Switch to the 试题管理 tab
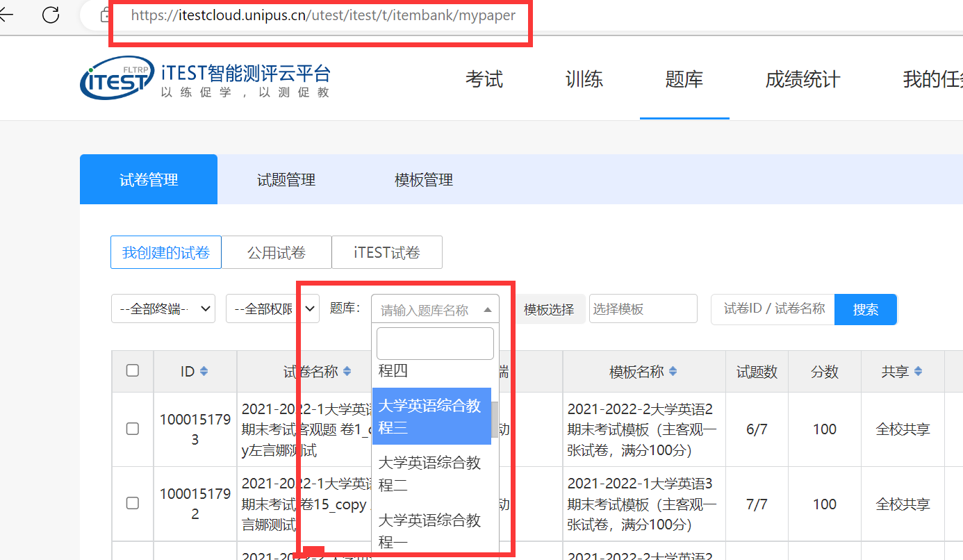The width and height of the screenshot is (963, 560). click(286, 180)
